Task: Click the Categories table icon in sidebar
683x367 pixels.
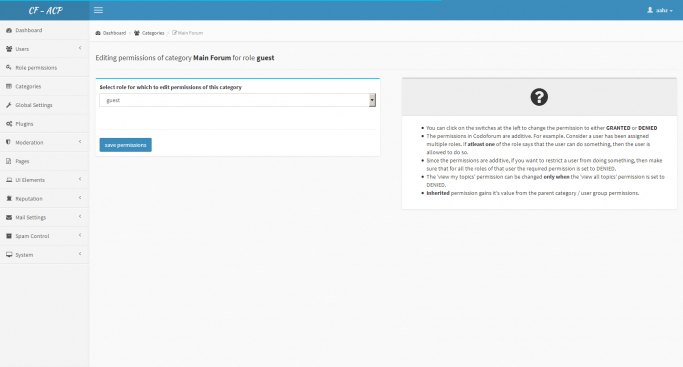Action: tap(9, 86)
